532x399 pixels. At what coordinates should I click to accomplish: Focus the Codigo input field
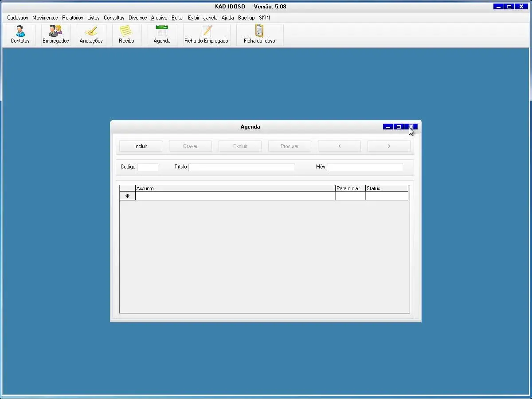click(x=148, y=167)
